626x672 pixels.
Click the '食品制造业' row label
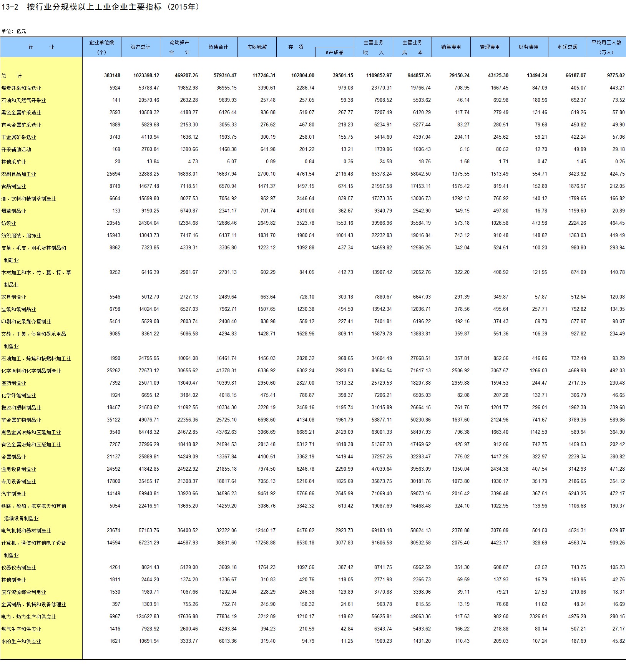tap(14, 186)
